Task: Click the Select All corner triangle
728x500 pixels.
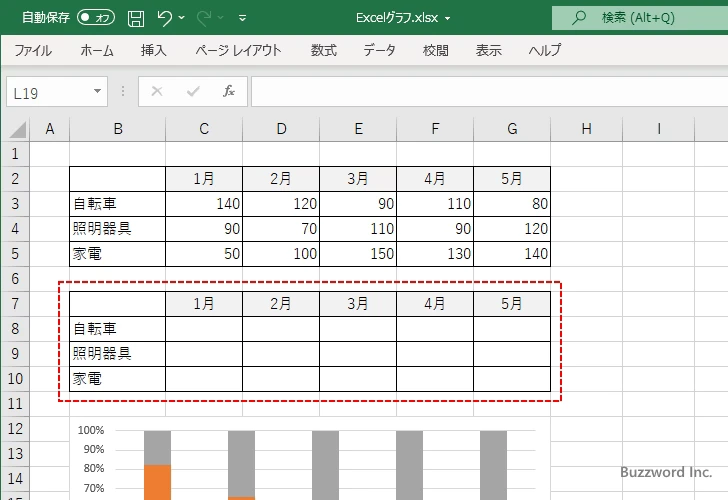Action: coord(18,128)
